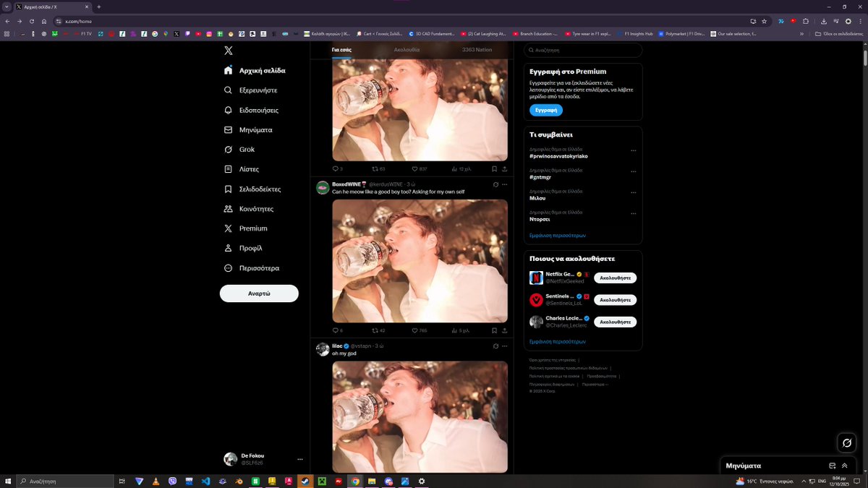
Task: Open image in BoxedWINE post
Action: point(420,261)
